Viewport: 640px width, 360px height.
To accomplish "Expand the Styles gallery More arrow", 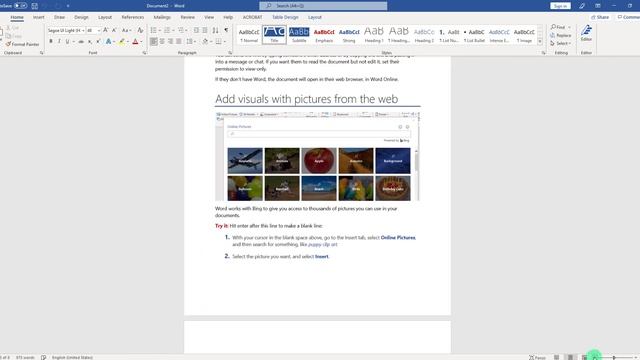I will tap(540, 42).
